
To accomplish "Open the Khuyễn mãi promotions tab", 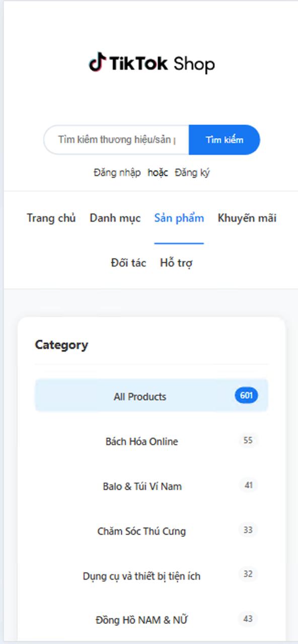I will tap(247, 217).
